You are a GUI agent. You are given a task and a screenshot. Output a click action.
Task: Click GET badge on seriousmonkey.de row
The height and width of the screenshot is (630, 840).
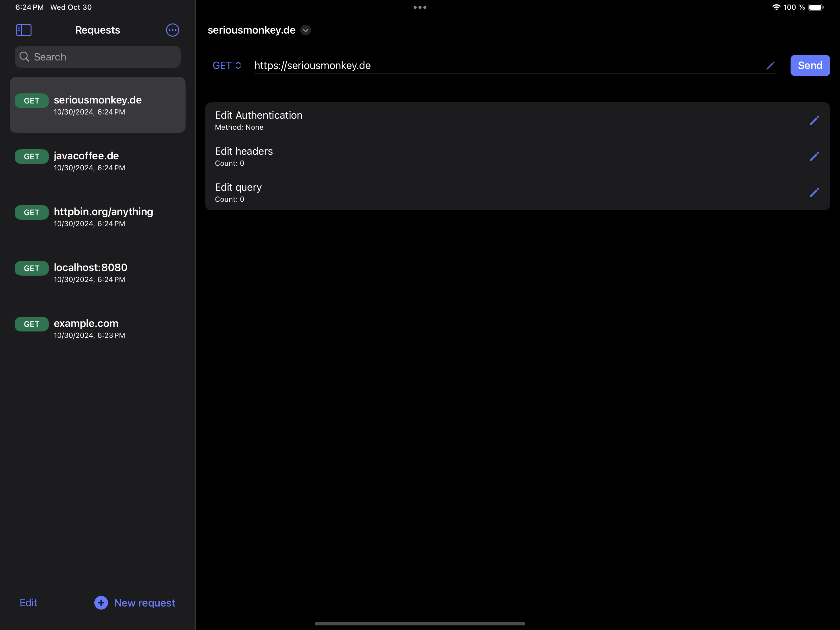click(31, 101)
